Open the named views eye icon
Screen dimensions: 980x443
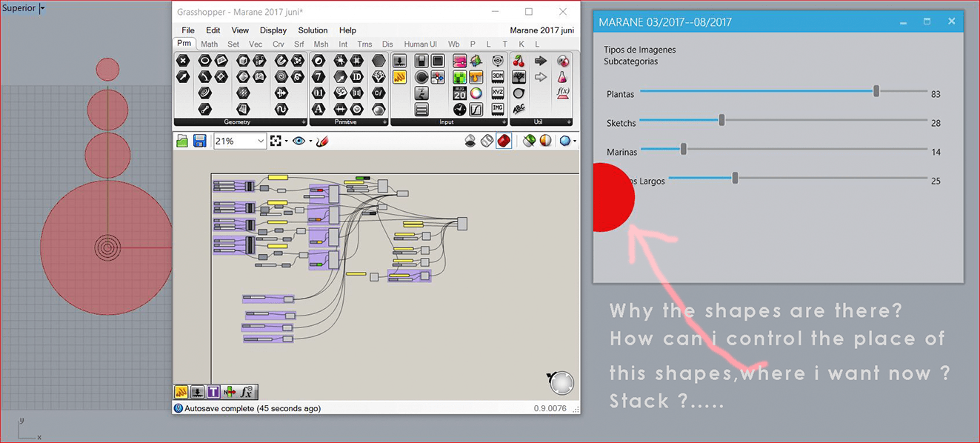pos(299,141)
